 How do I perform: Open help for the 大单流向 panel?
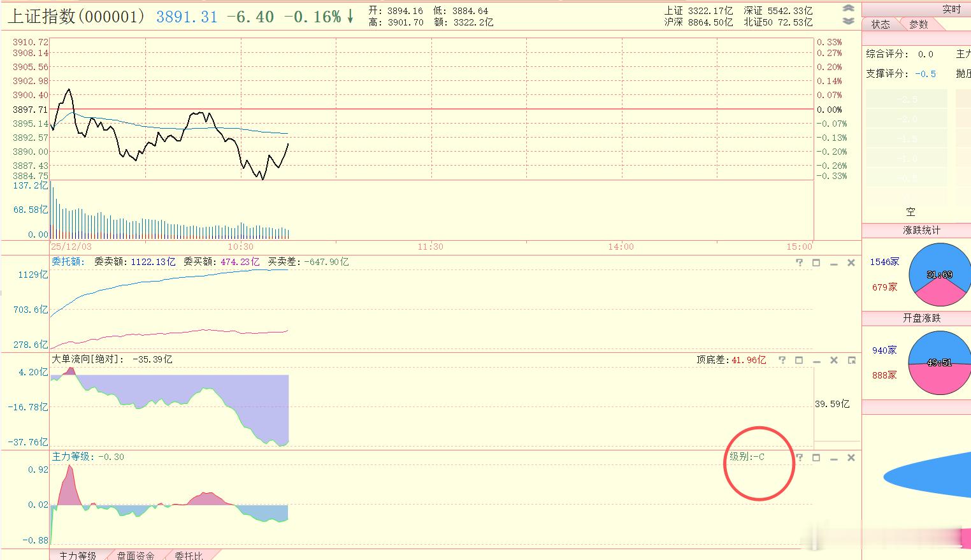click(782, 360)
